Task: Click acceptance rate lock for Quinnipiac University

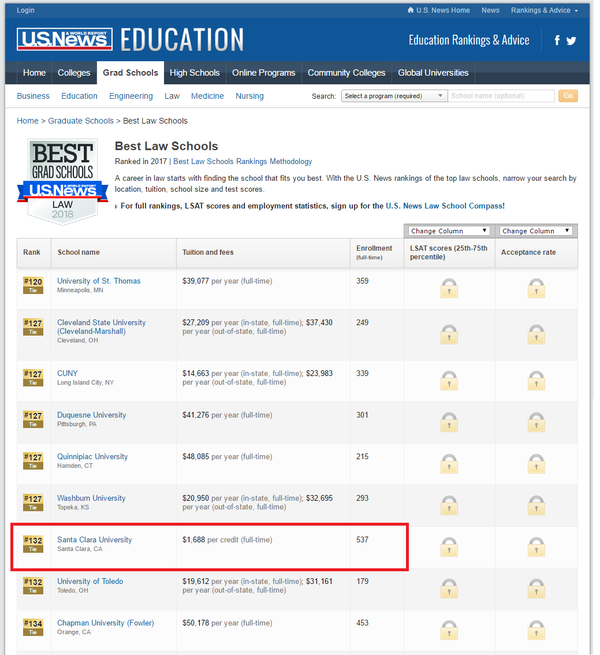Action: pyautogui.click(x=536, y=464)
